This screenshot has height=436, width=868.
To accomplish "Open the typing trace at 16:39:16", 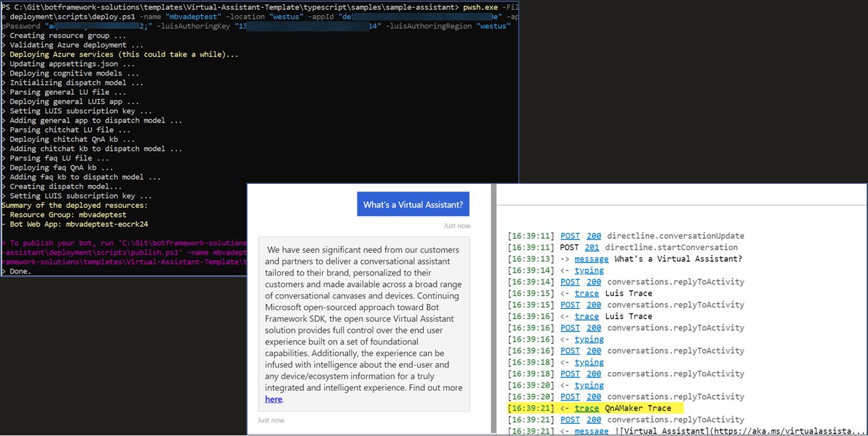I will click(589, 339).
